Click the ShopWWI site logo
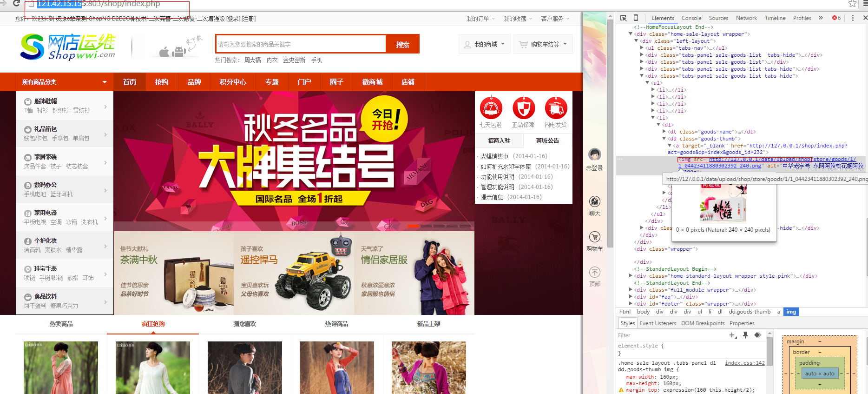This screenshot has width=868, height=394. pyautogui.click(x=68, y=47)
